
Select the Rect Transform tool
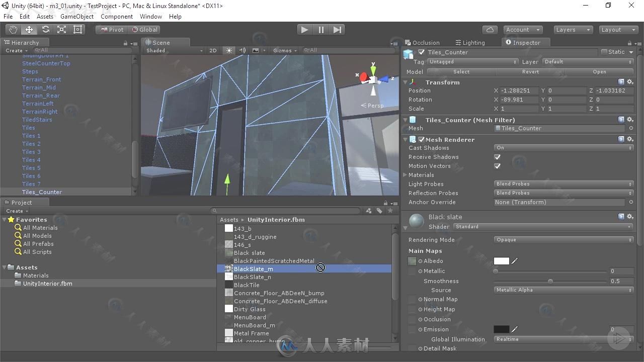[77, 30]
